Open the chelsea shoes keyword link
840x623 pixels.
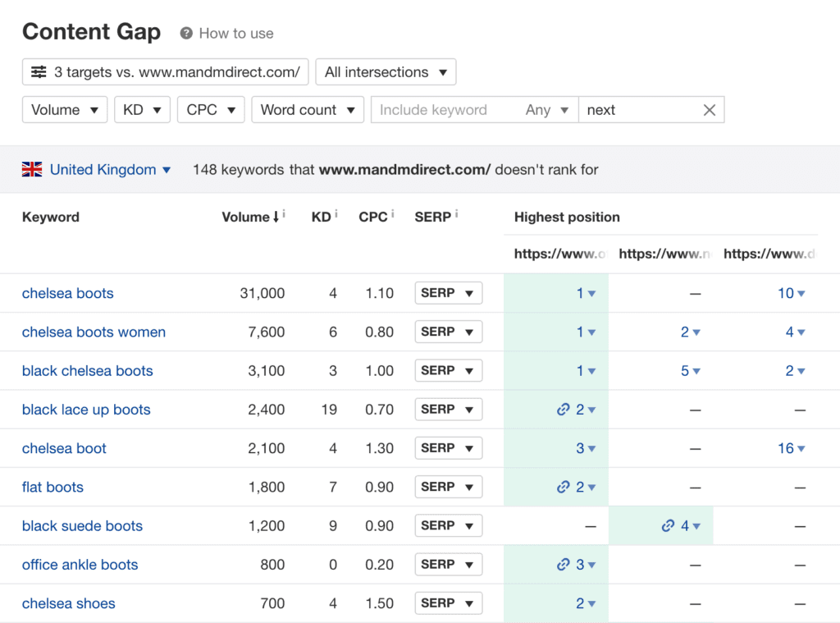69,603
